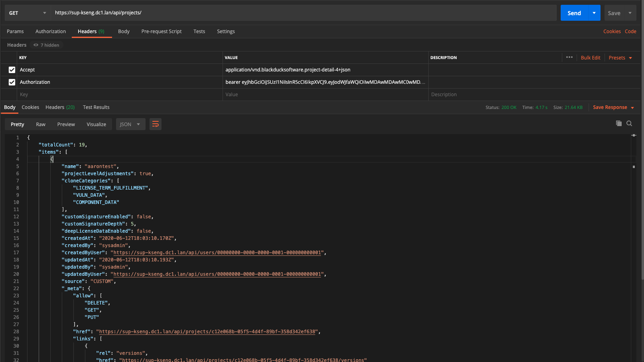Click the empty Value header field

[x=325, y=95]
